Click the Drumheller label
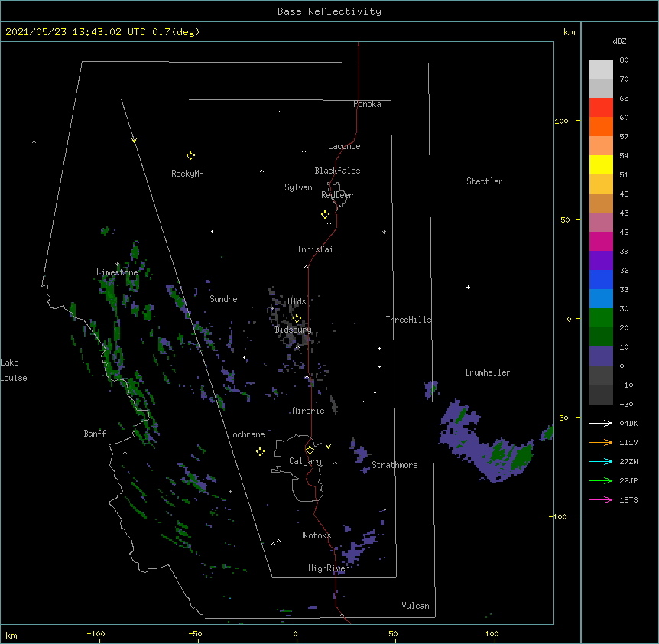The image size is (659, 644). [488, 372]
